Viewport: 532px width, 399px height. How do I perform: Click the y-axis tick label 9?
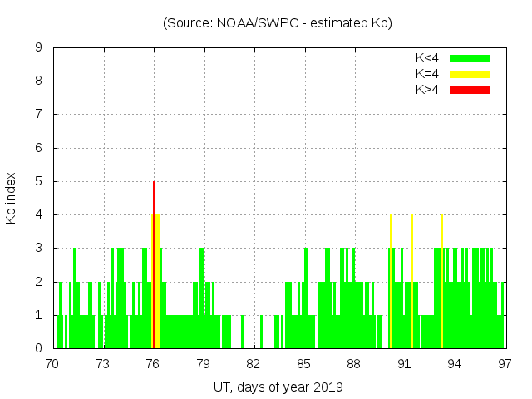[39, 48]
